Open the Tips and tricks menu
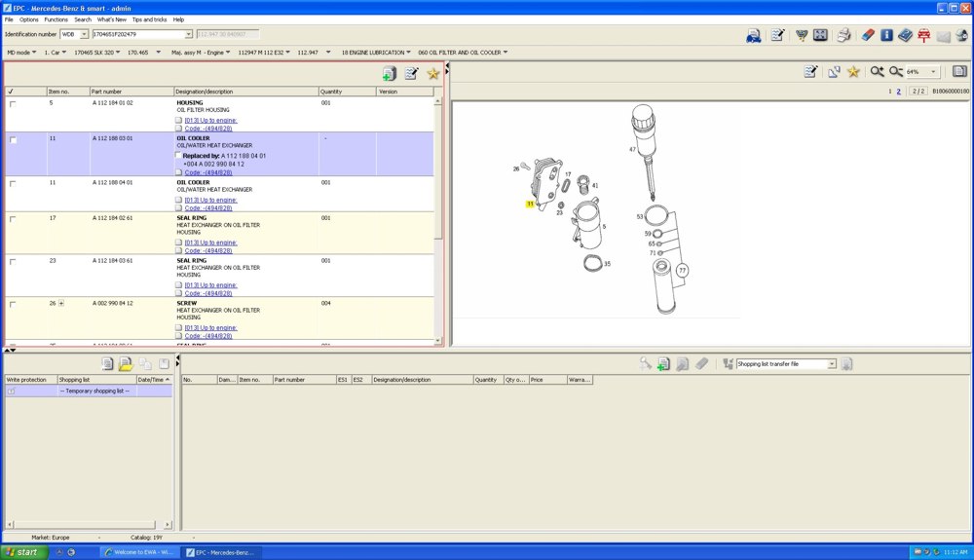The image size is (974, 560). [149, 19]
